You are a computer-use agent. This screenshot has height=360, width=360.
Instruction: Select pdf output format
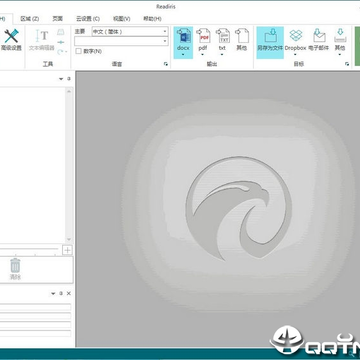pos(203,40)
